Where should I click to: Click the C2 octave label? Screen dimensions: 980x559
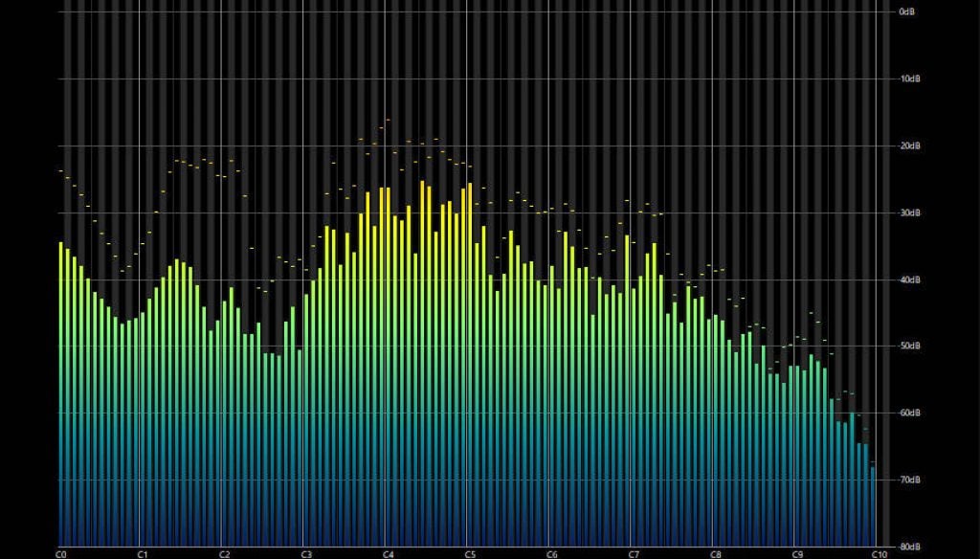[226, 552]
